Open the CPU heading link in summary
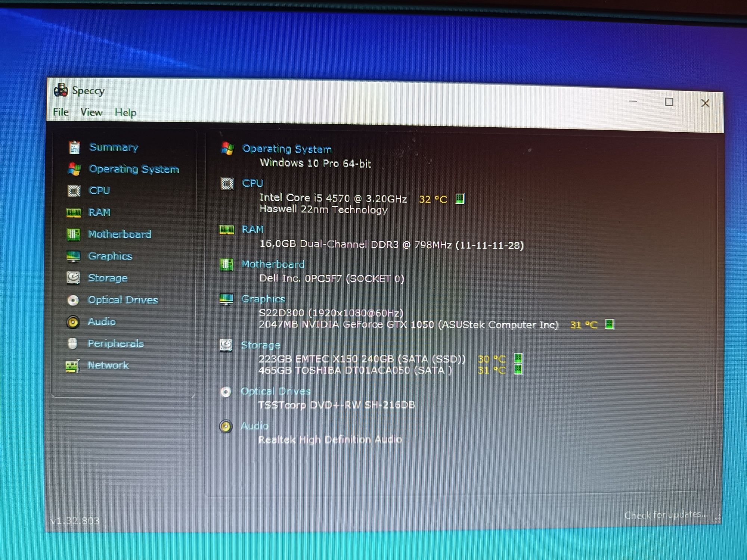The width and height of the screenshot is (747, 560). tap(252, 183)
